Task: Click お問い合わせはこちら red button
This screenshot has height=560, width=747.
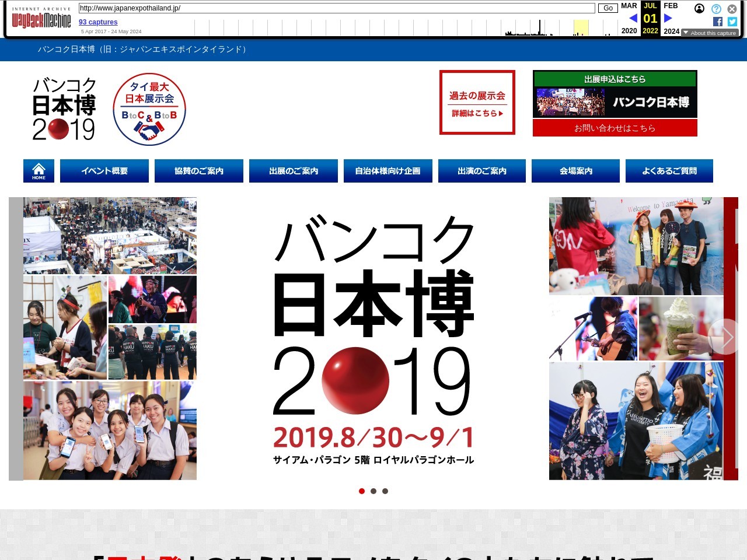Action: (615, 128)
